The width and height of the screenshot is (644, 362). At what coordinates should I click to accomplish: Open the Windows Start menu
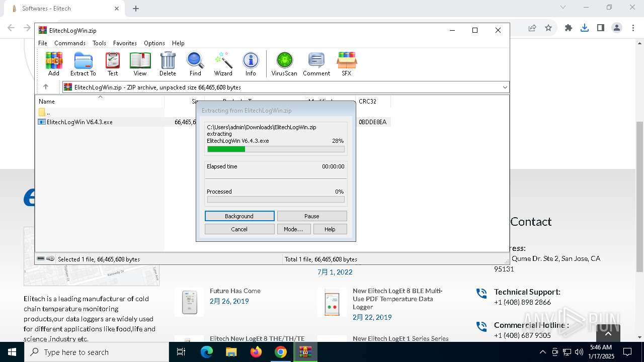click(x=12, y=352)
